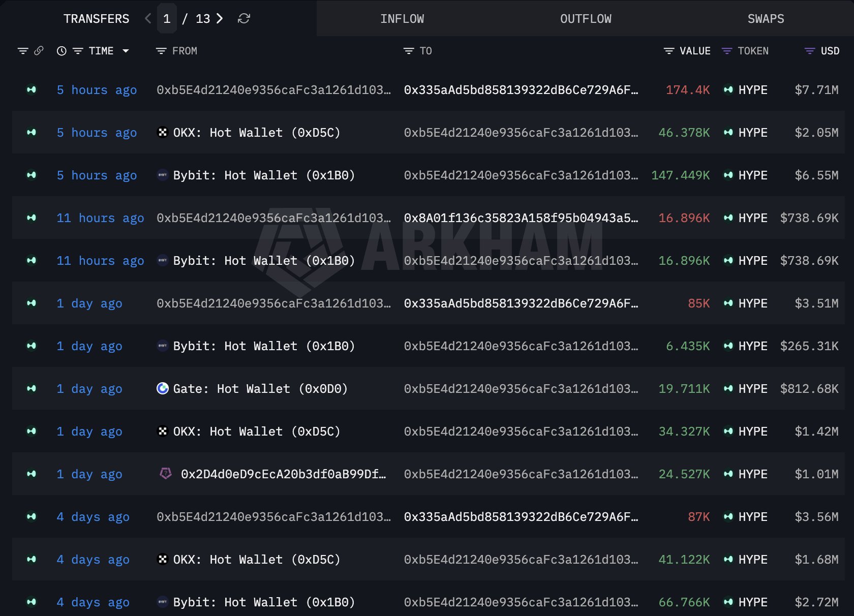Click the page number input field
The height and width of the screenshot is (616, 854).
coord(167,19)
